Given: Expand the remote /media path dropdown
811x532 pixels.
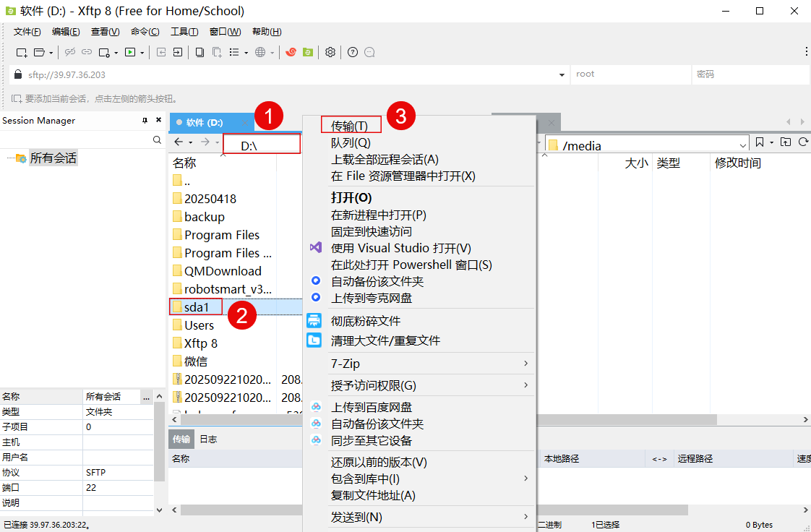Looking at the screenshot, I should click(x=742, y=145).
